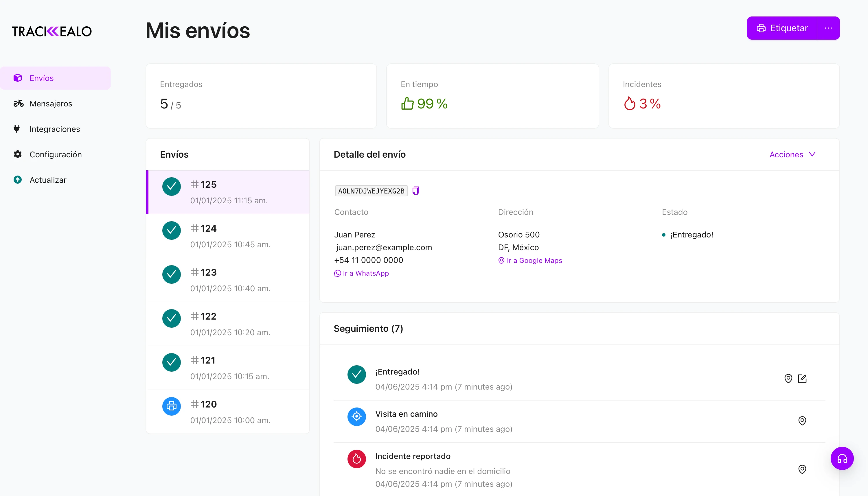Click the Actualizar upload icon
Viewport: 868px width, 496px height.
click(18, 180)
